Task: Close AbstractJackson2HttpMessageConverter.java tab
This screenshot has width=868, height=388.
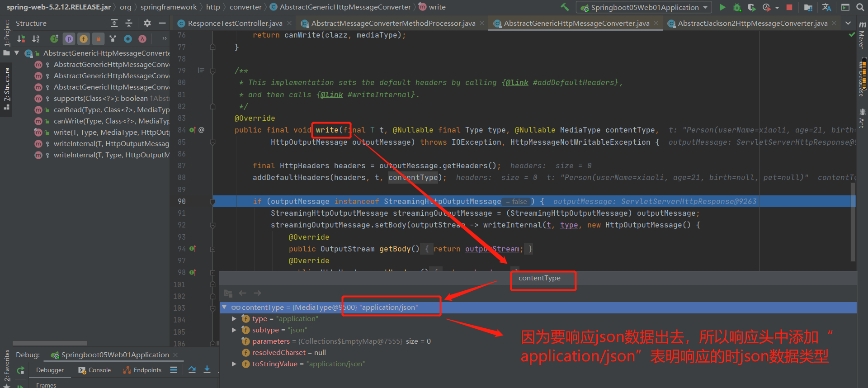Action: (x=834, y=23)
